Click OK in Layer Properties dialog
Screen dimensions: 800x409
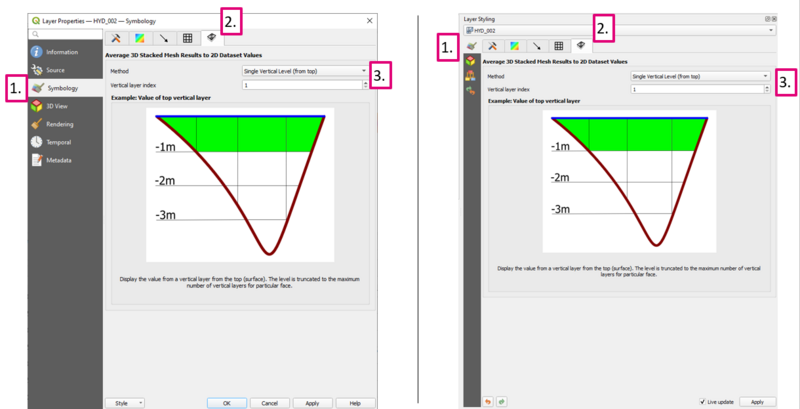tap(227, 403)
